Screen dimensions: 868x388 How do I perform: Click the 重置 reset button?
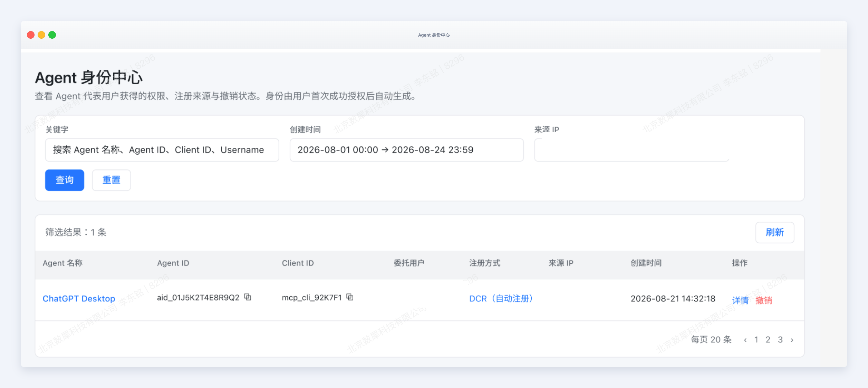111,180
